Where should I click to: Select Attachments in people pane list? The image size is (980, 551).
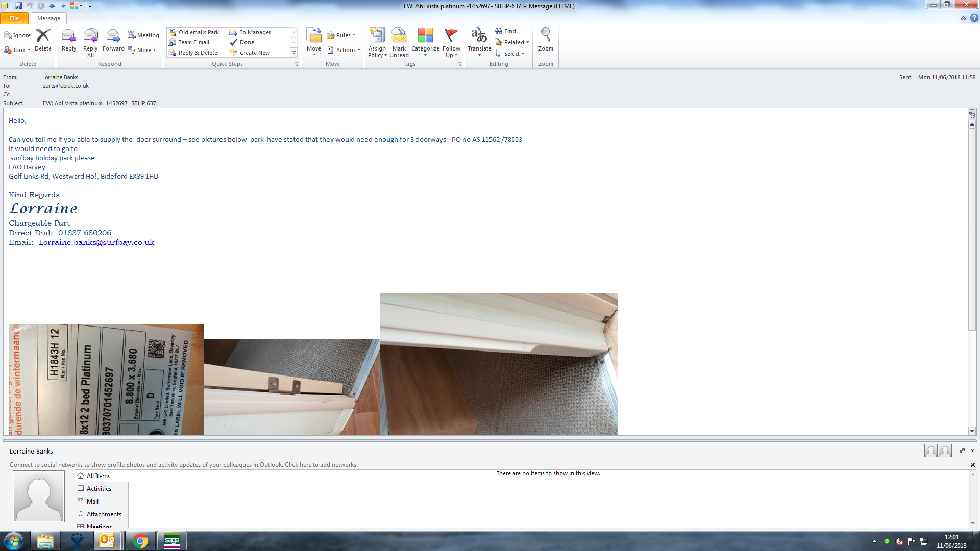(x=104, y=514)
